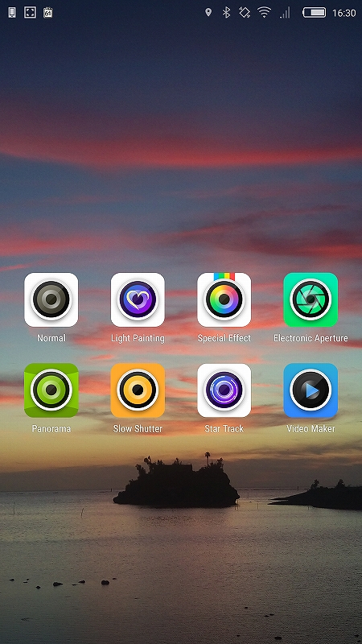Click the "Normal" label text
Viewport: 362px width, 644px height.
point(51,338)
